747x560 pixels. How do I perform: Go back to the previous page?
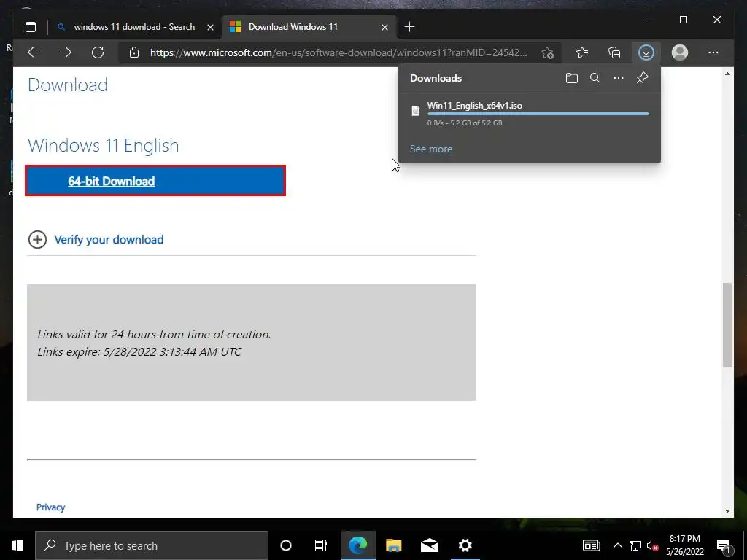pos(34,52)
